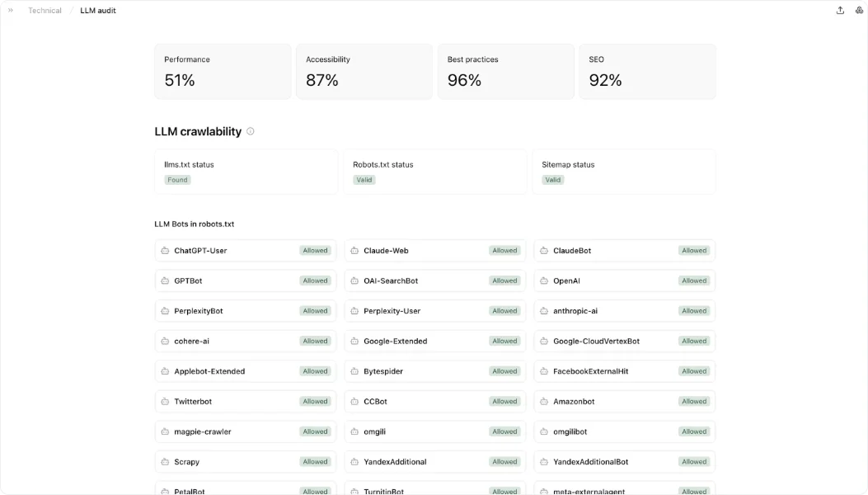
Task: Click the Allowed badge for Amazonbot
Action: (694, 401)
